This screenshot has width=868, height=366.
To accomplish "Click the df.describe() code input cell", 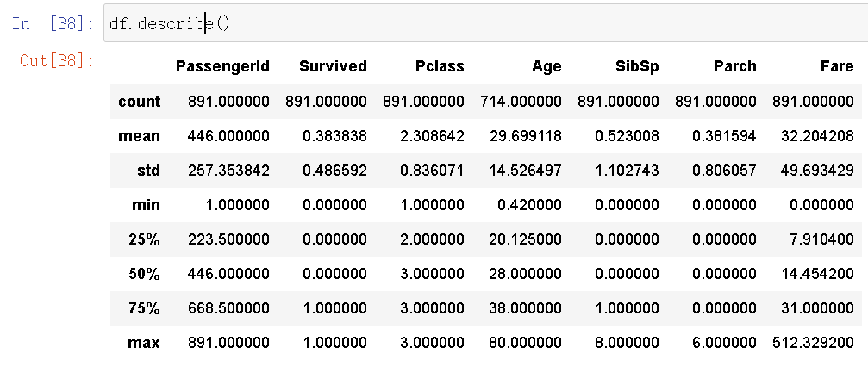I will [x=485, y=24].
